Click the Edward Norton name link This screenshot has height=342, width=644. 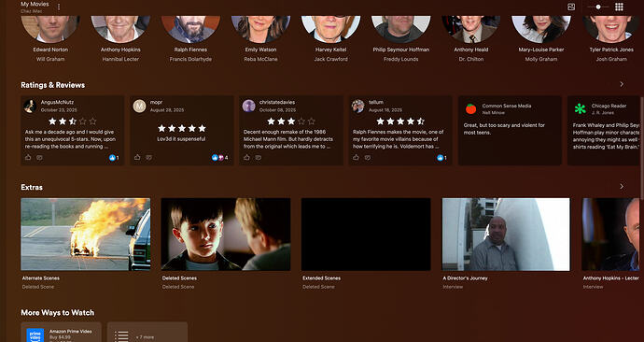(50, 50)
